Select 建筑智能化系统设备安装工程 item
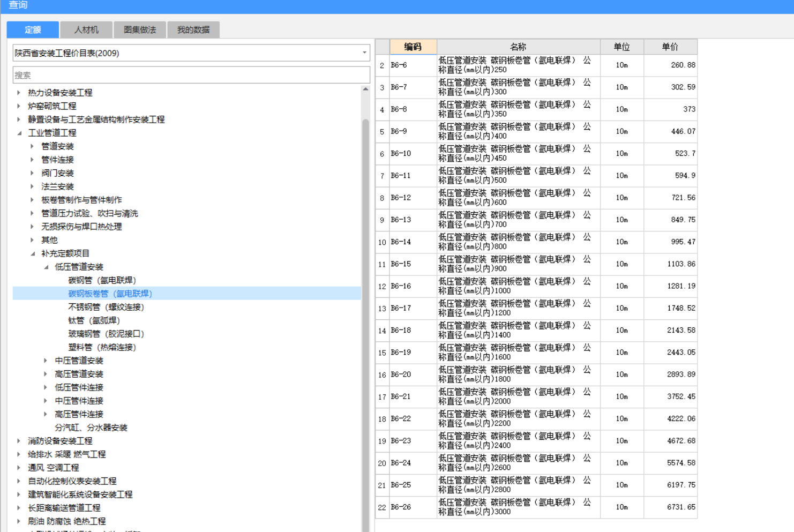794x532 pixels. (x=80, y=494)
